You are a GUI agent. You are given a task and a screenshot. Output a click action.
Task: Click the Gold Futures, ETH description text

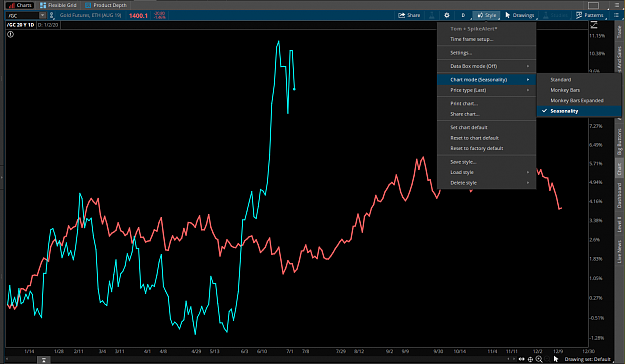[90, 15]
